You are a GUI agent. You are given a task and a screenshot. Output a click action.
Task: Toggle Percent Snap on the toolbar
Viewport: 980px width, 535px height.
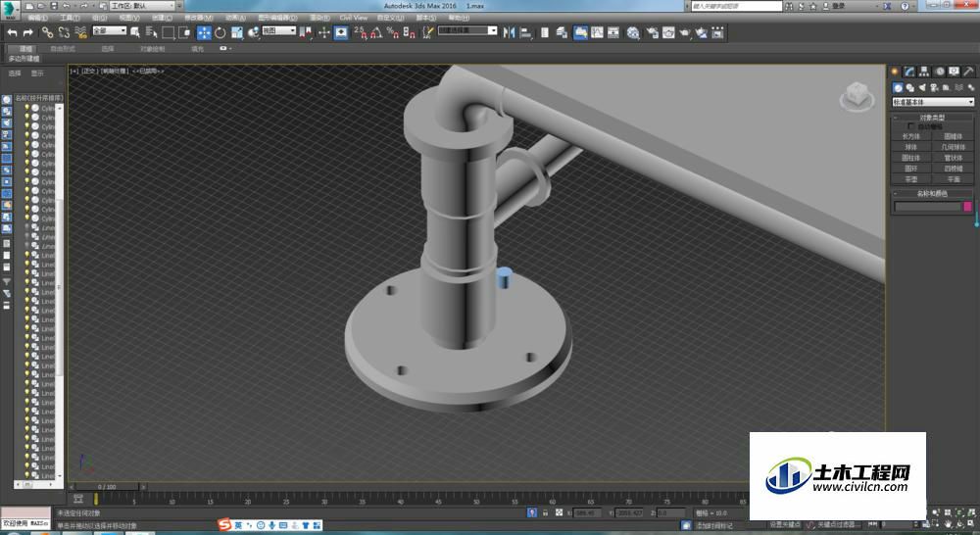[393, 32]
